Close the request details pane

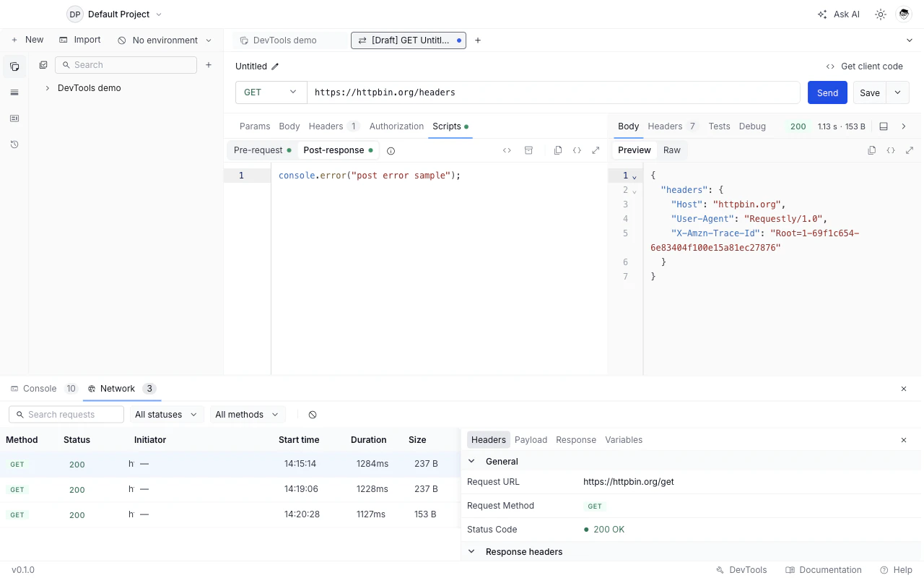coord(904,440)
